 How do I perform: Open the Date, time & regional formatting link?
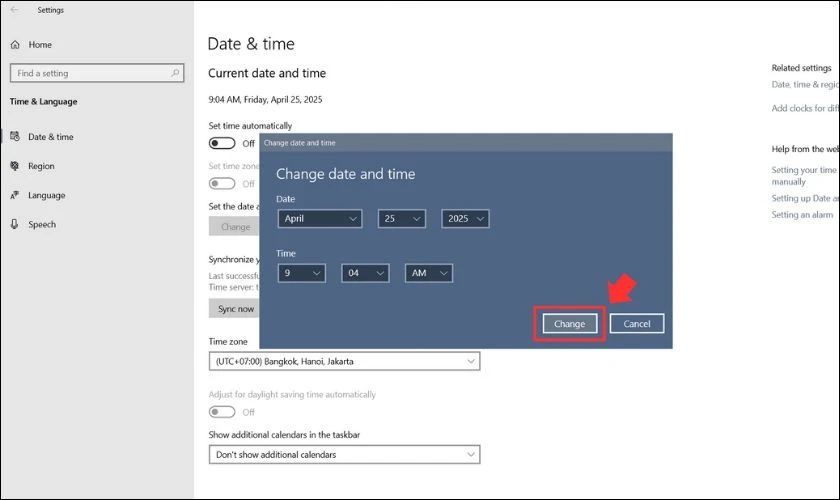tap(805, 85)
